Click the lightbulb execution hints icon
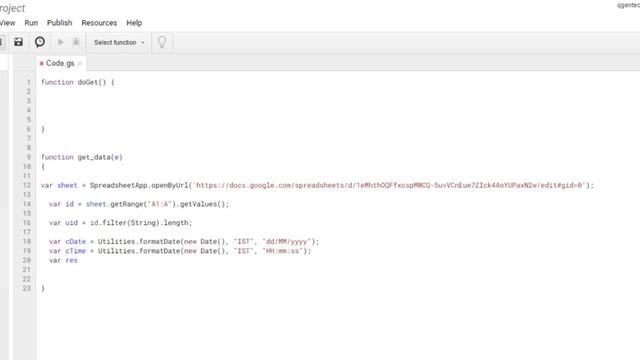 (x=162, y=42)
